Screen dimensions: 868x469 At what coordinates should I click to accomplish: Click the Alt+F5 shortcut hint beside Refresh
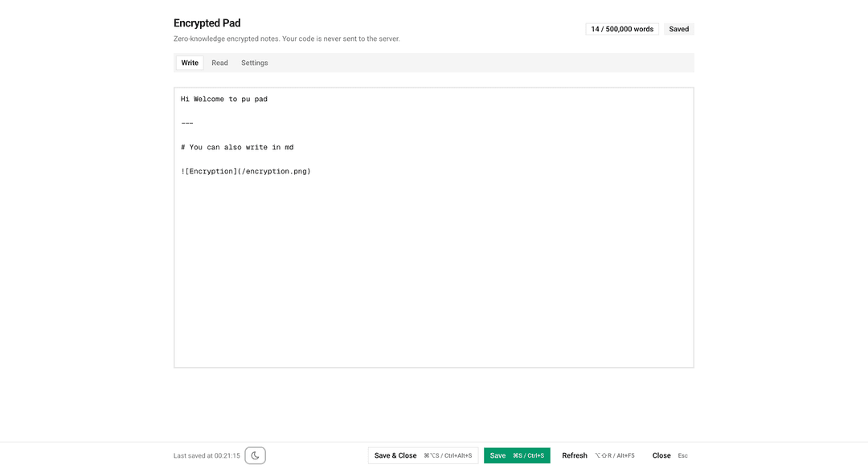615,455
